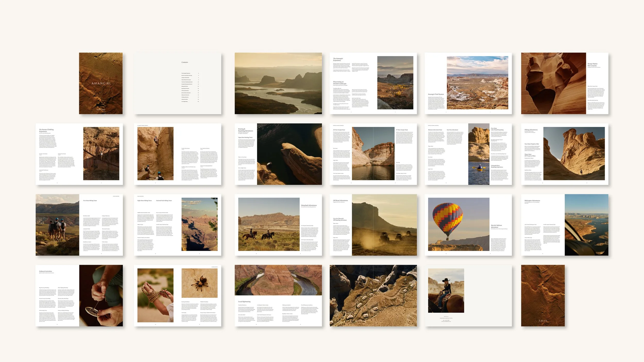Open the Cultural Activities spread
Viewport: 644px width, 362px height.
79,296
